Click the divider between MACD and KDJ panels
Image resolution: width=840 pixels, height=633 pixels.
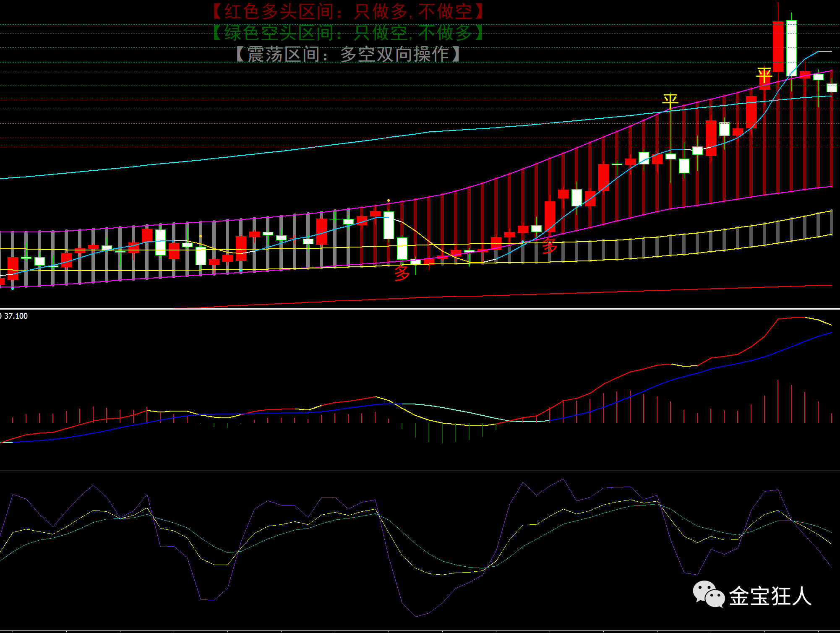420,470
